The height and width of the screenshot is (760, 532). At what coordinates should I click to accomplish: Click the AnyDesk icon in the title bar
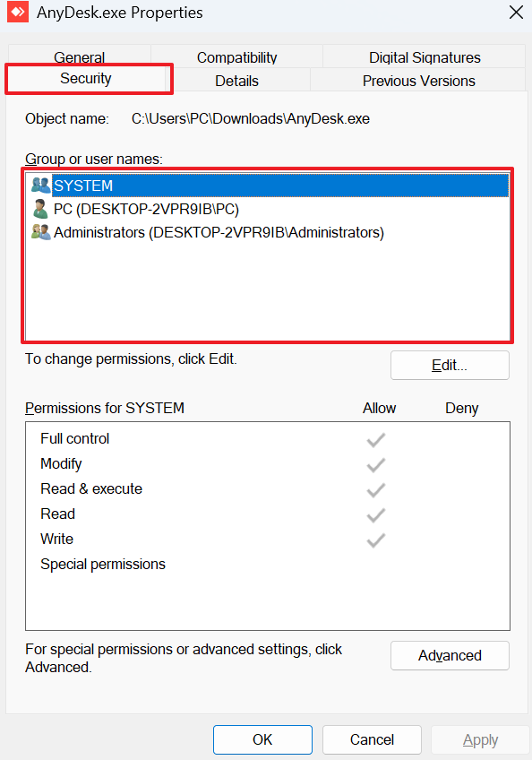(16, 13)
